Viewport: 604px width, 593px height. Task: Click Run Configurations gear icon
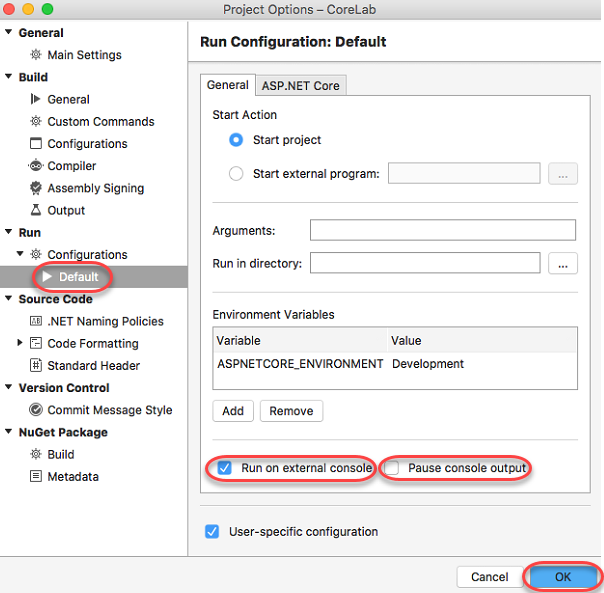pyautogui.click(x=36, y=254)
